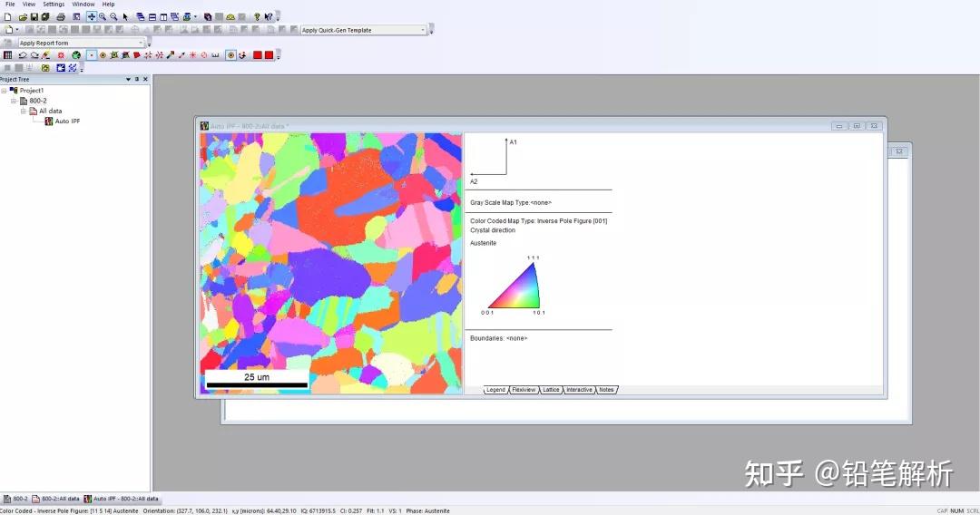Viewport: 980px width, 515px height.
Task: Open the Settings menu
Action: coord(54,4)
